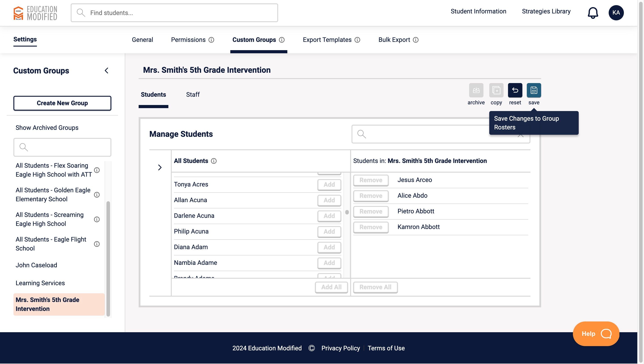Show Archived Groups toggle

tap(47, 128)
